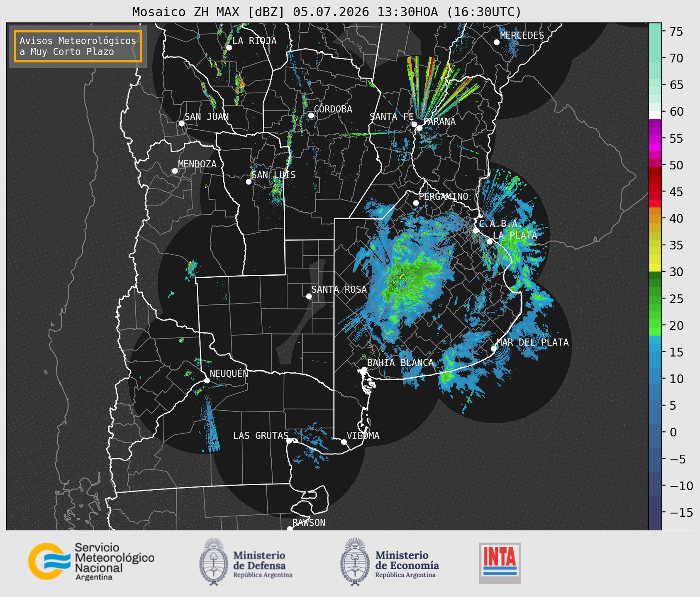
Task: Click the Mosaico ZH MAX title text
Action: pyautogui.click(x=187, y=12)
